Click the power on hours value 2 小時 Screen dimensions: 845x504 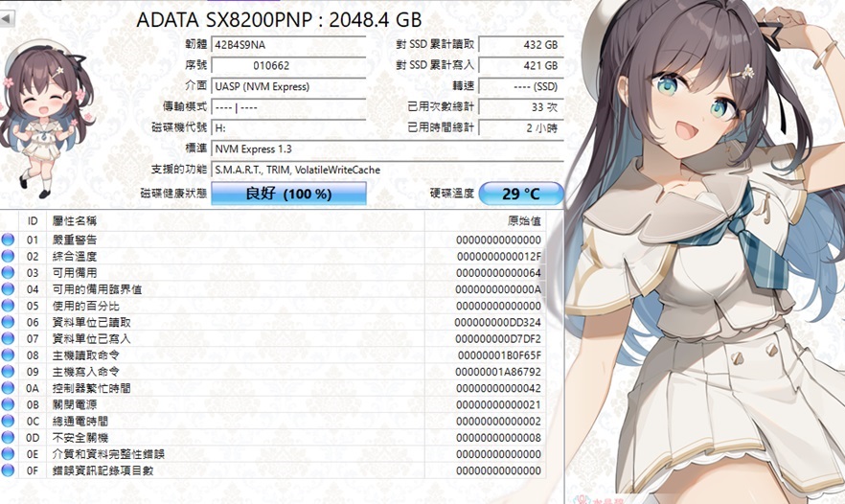[520, 127]
